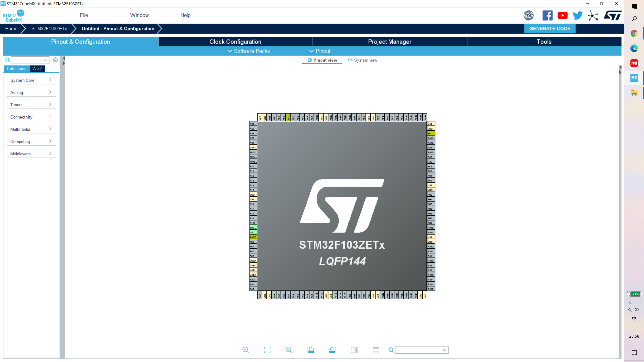This screenshot has width=644, height=362.
Task: Expand the Connectivity category
Action: 31,117
